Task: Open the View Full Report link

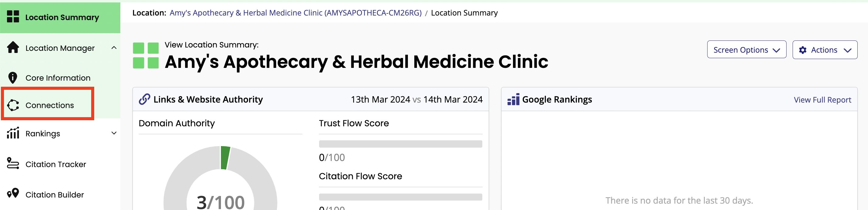Action: point(822,100)
